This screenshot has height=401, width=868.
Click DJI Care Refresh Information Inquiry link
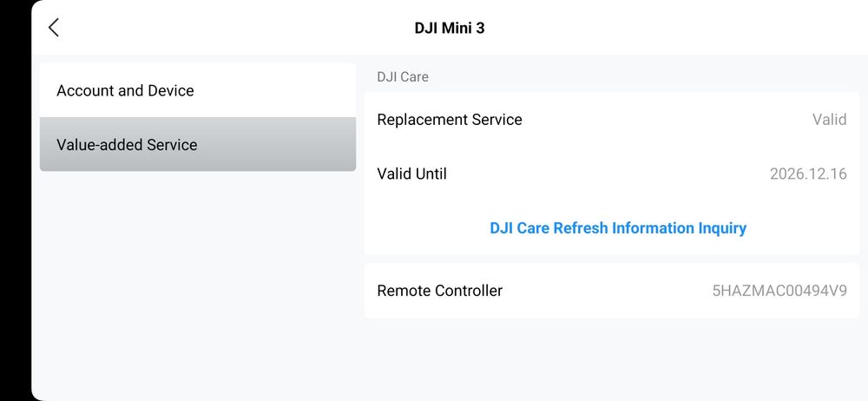tap(618, 228)
